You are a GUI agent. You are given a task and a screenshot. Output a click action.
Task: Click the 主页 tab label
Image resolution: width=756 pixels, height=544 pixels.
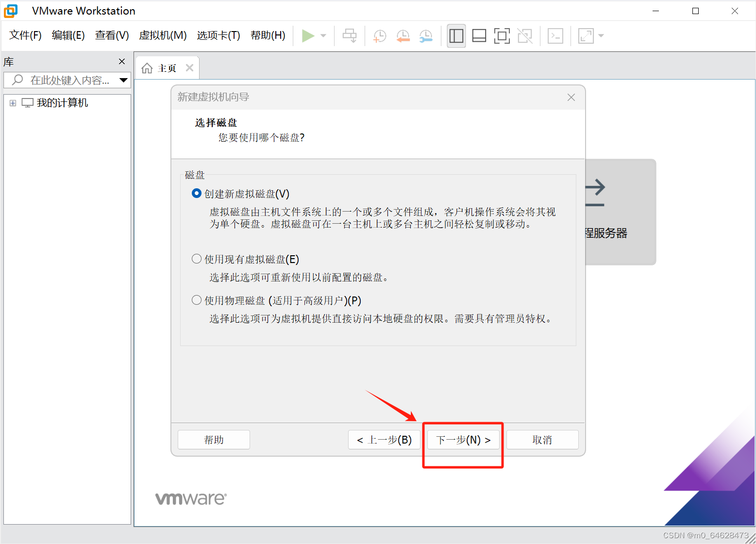pyautogui.click(x=167, y=68)
